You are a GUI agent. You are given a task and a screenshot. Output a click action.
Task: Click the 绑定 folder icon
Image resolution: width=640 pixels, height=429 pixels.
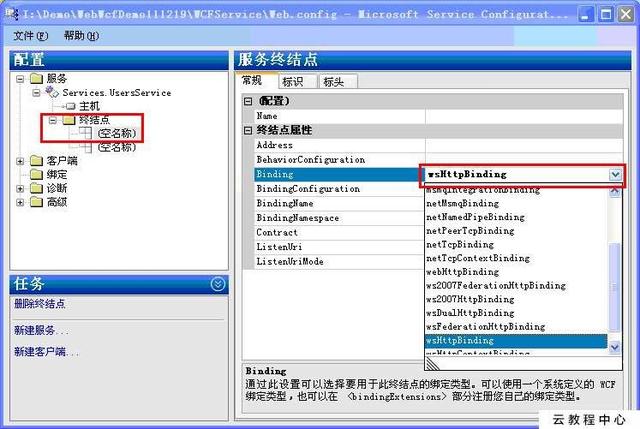pos(37,175)
